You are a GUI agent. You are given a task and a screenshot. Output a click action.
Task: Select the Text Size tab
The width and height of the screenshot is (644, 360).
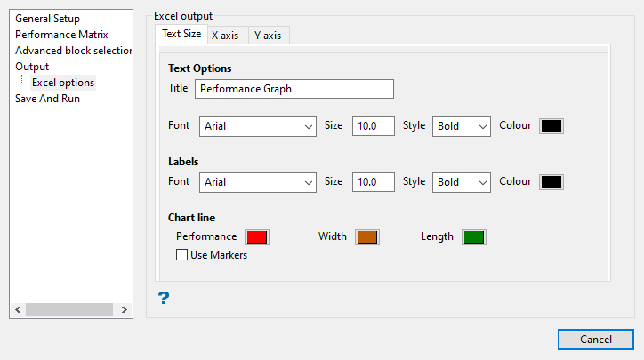coord(181,35)
